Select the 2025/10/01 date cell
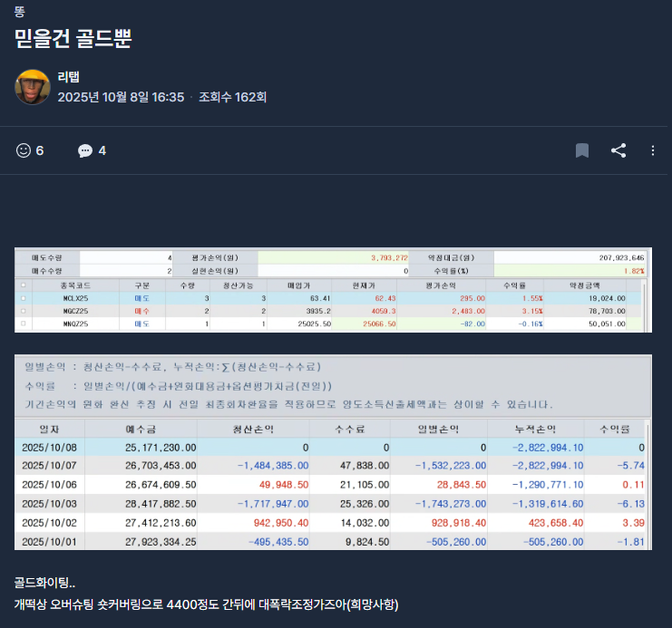Viewport: 672px width, 628px height. pos(49,542)
